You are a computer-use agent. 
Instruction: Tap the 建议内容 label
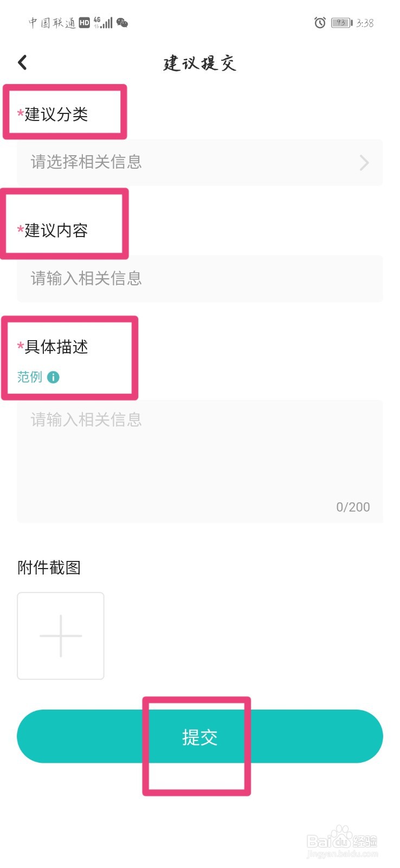click(x=56, y=231)
